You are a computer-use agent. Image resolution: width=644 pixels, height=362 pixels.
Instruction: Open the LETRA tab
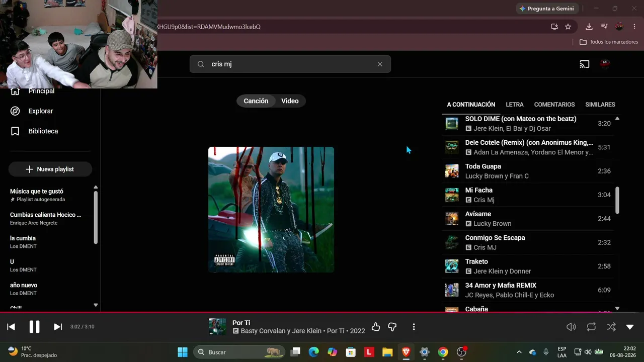tap(515, 105)
